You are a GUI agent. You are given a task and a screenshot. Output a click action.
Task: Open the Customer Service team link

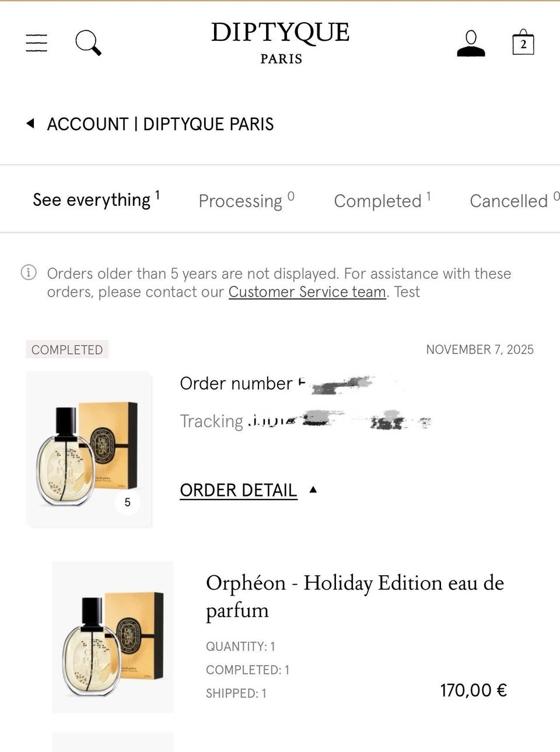(307, 292)
